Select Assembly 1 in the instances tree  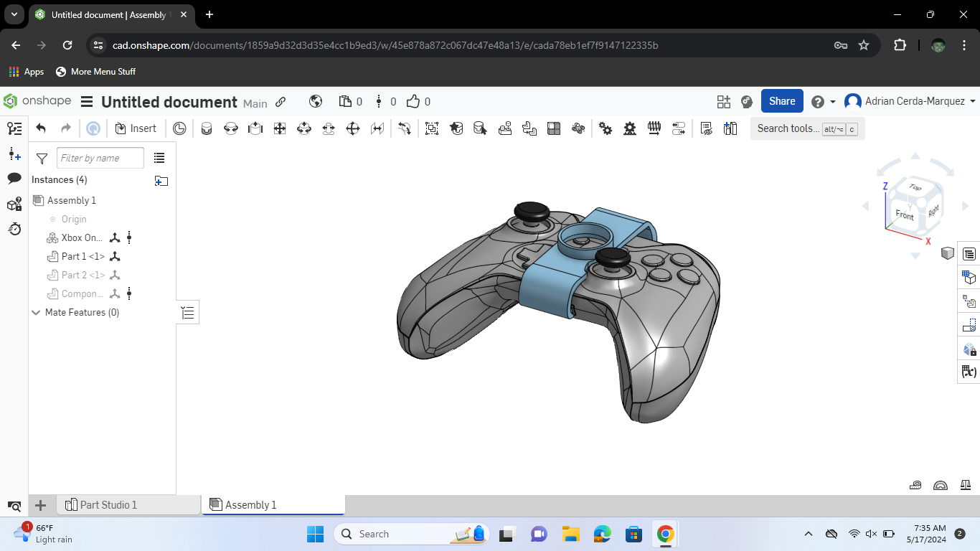[72, 200]
